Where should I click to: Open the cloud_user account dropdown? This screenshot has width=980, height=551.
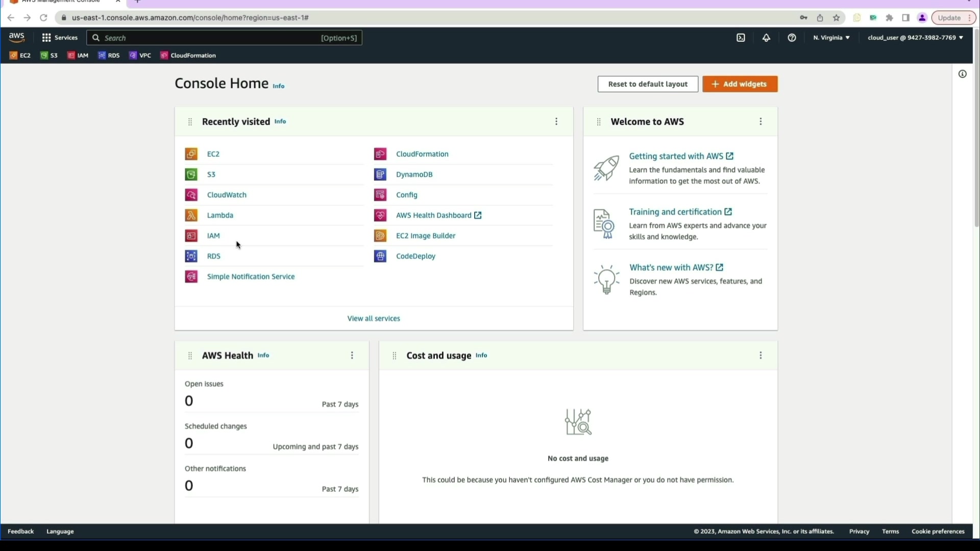(x=915, y=38)
